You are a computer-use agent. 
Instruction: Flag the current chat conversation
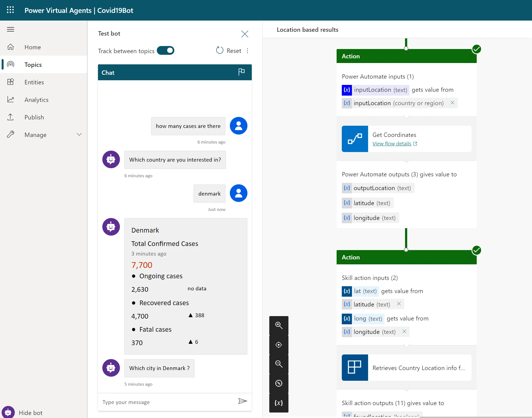[241, 72]
